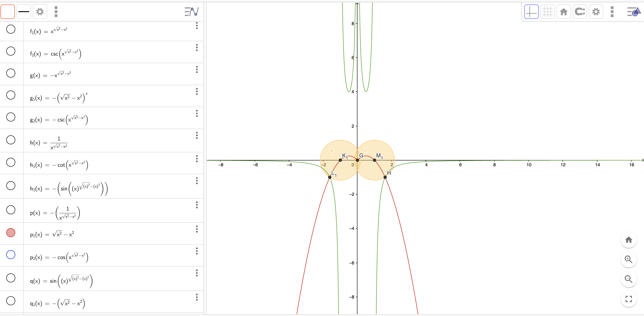Open the three-dot menu for g1(x)
644x316 pixels.
pos(197,91)
